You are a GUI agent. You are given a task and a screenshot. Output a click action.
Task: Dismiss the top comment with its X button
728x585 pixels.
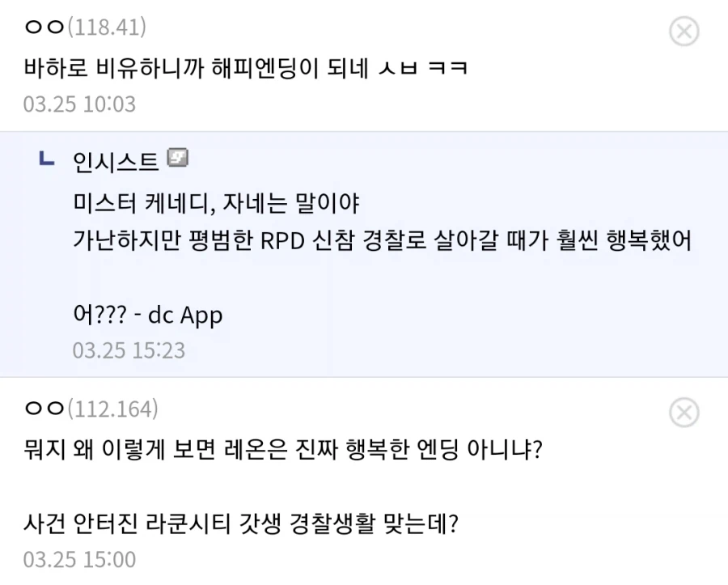click(685, 32)
